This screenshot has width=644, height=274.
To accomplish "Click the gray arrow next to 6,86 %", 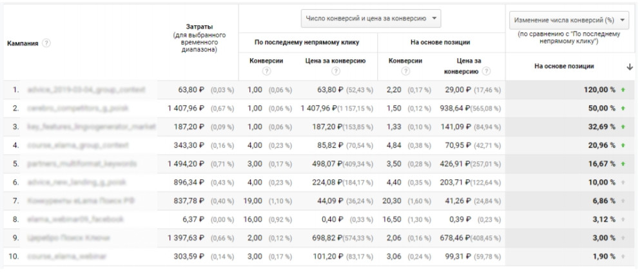I will [623, 201].
